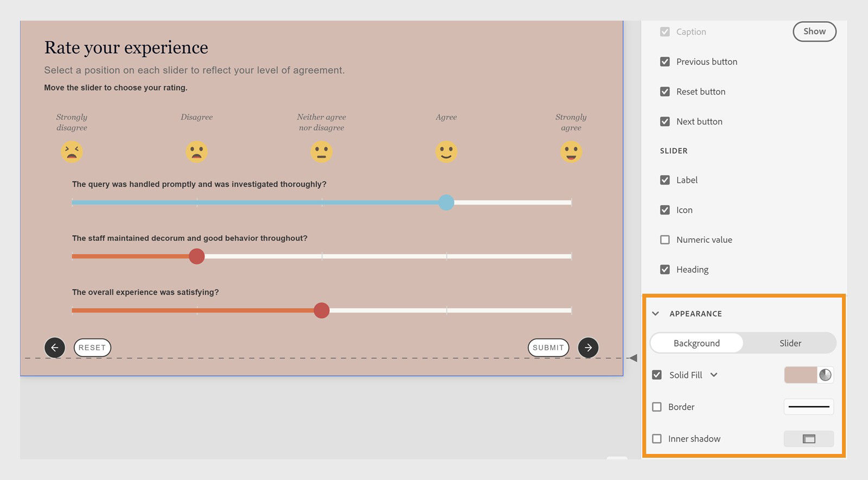Click the 'Neither agree nor disagree' label
The height and width of the screenshot is (480, 868).
point(321,122)
